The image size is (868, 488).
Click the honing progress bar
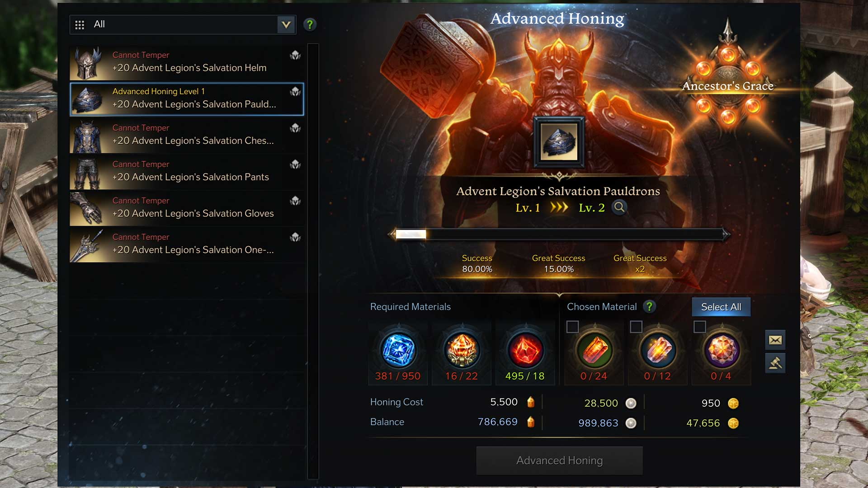pyautogui.click(x=559, y=234)
